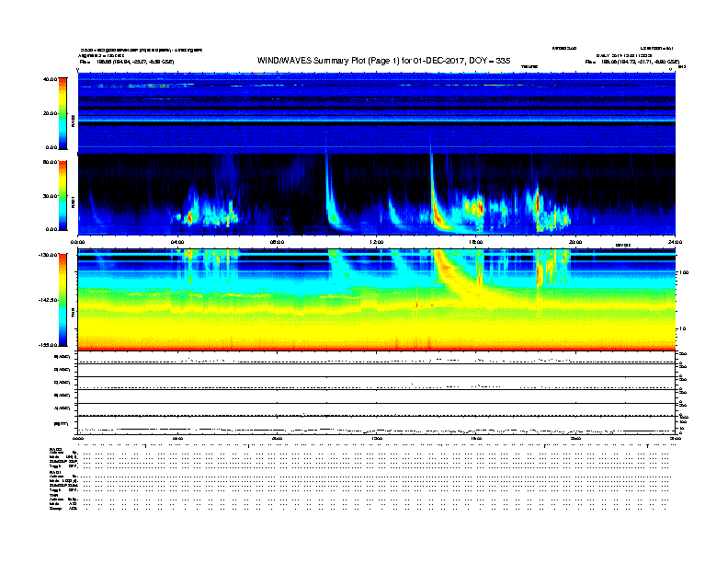
Task: Click the 30.00 label on RAD1 scale
Action: pos(50,196)
